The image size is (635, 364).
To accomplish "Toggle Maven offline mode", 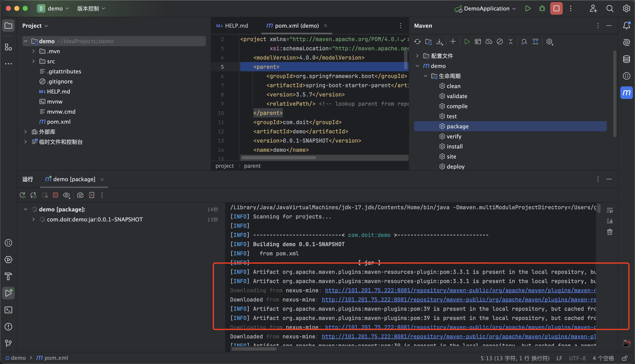I will pos(489,42).
